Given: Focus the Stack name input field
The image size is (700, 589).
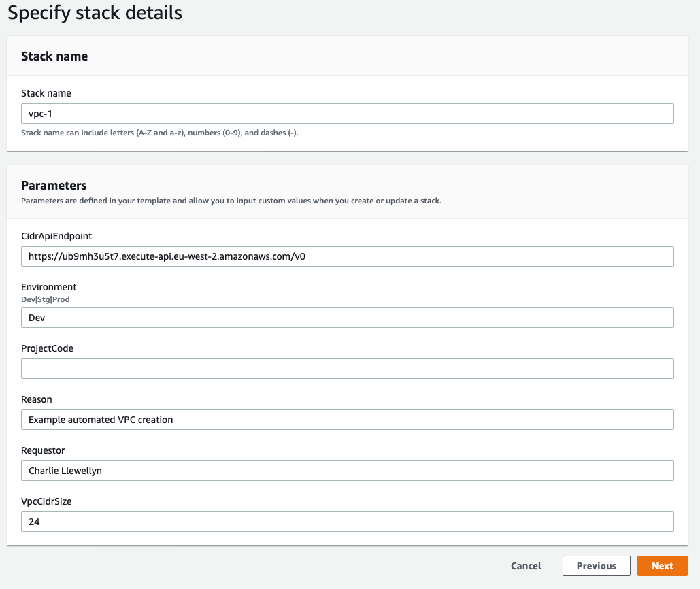Looking at the screenshot, I should [x=348, y=114].
